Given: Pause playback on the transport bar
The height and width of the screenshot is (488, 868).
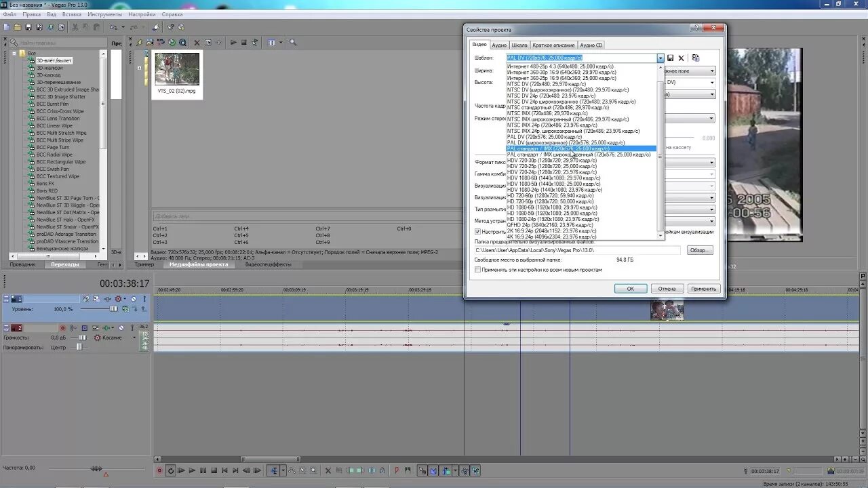Looking at the screenshot, I should 203,470.
